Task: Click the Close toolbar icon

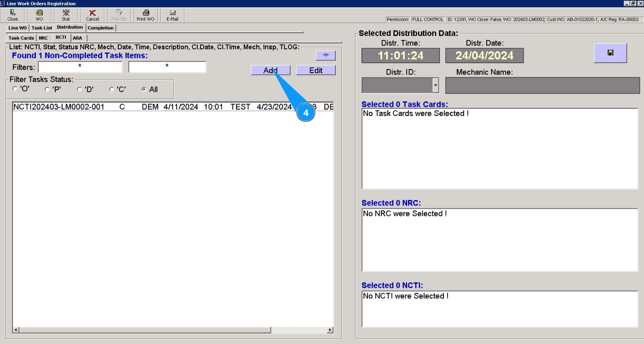Action: pyautogui.click(x=13, y=15)
